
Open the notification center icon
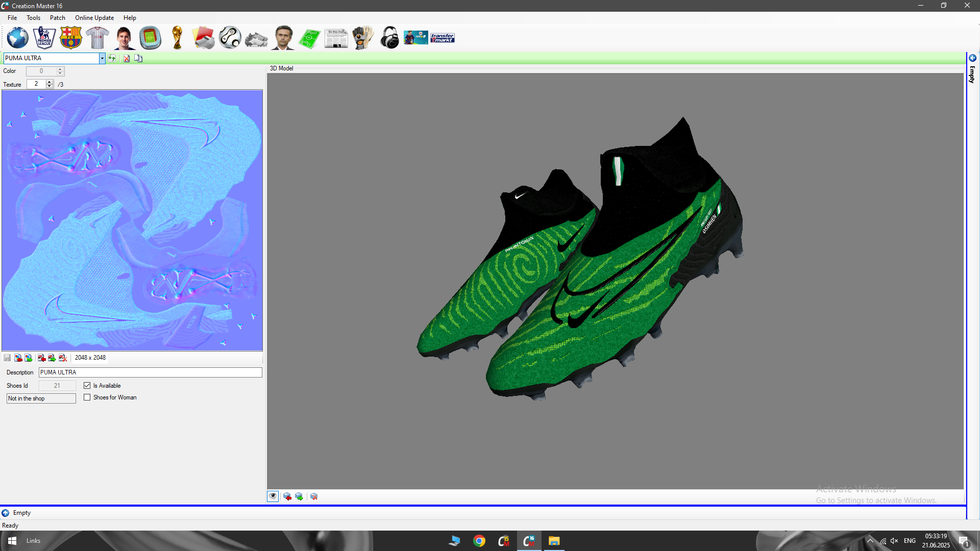tap(964, 541)
